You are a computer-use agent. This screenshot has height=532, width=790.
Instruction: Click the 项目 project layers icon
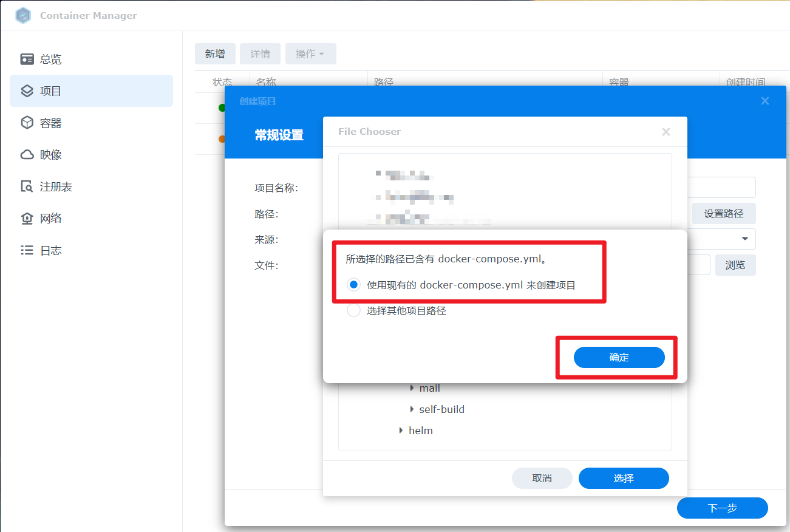point(27,91)
